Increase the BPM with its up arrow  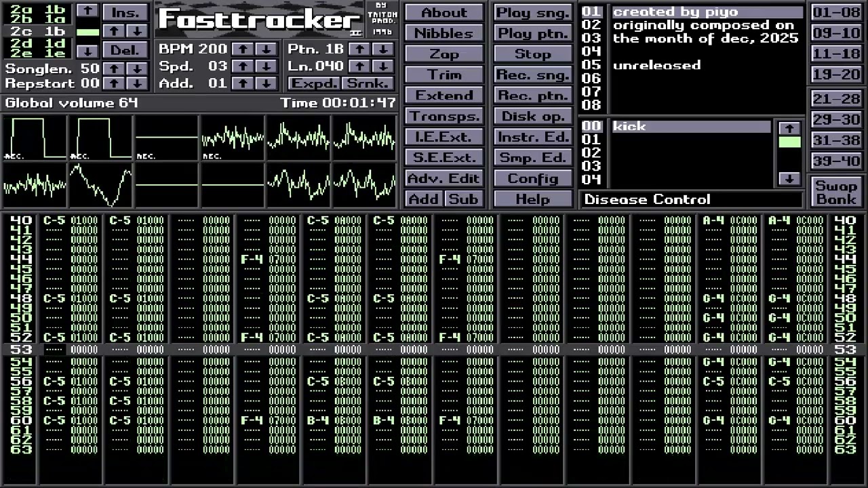[x=243, y=49]
